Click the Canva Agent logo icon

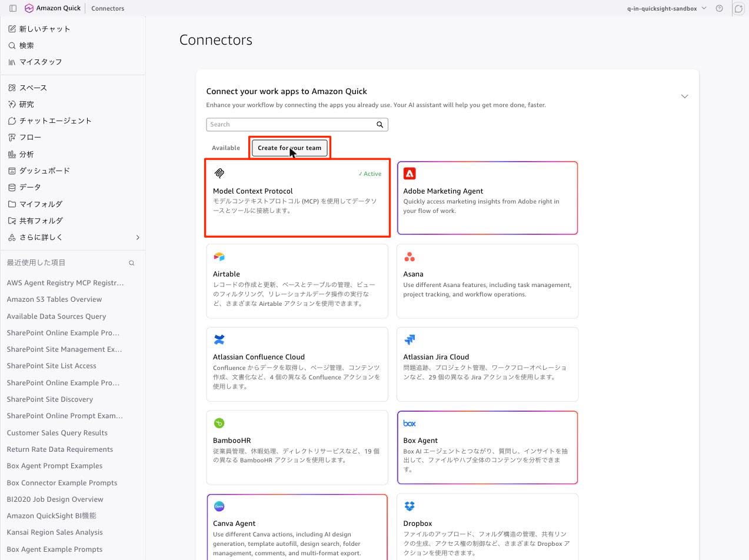point(219,506)
